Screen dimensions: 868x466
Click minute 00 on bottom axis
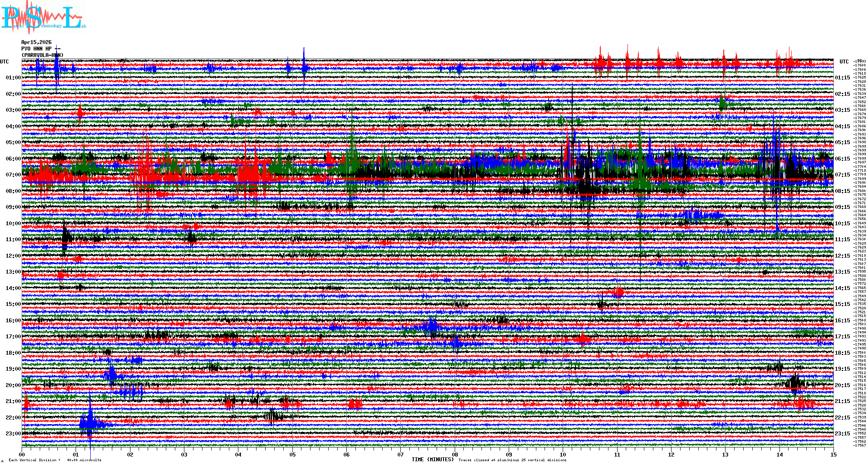22,454
